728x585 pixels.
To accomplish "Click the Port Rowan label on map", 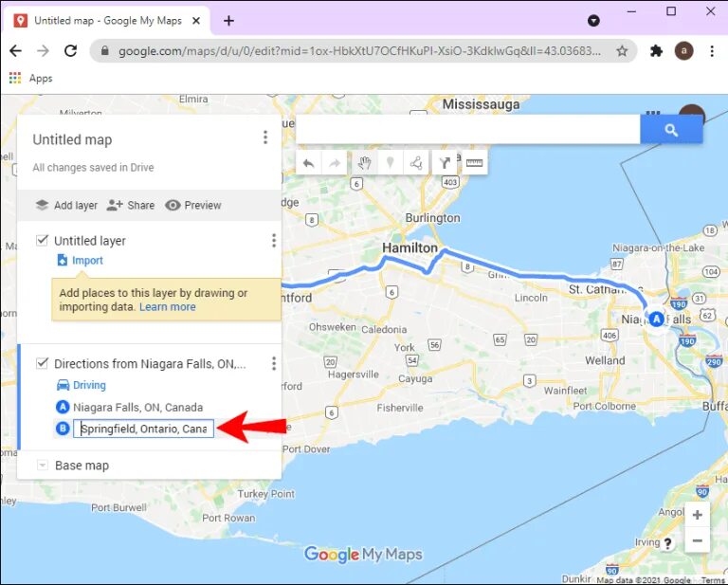I will click(228, 518).
